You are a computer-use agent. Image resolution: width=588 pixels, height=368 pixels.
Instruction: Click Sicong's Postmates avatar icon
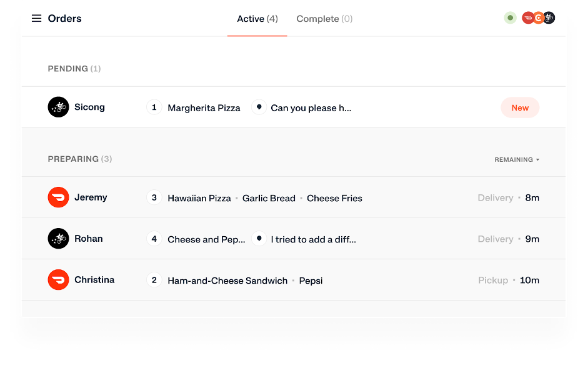[58, 107]
